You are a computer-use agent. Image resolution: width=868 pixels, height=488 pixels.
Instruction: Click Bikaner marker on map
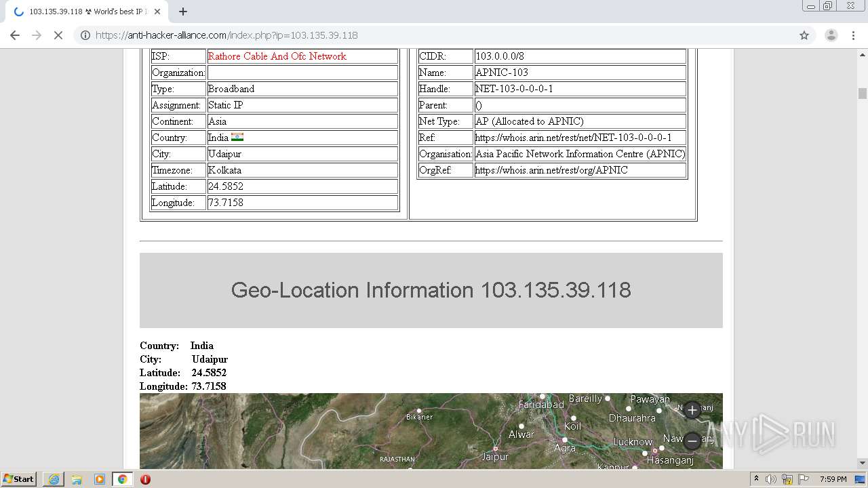coord(419,411)
